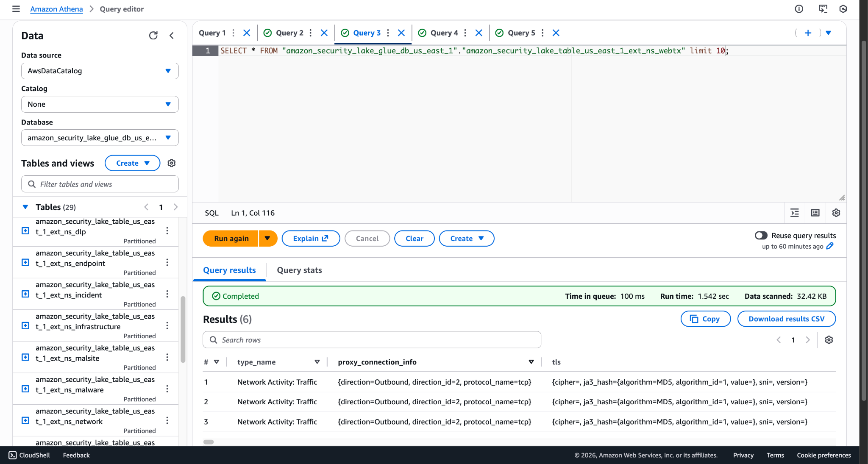Open the Run again options arrow
This screenshot has width=868, height=464.
tap(268, 239)
